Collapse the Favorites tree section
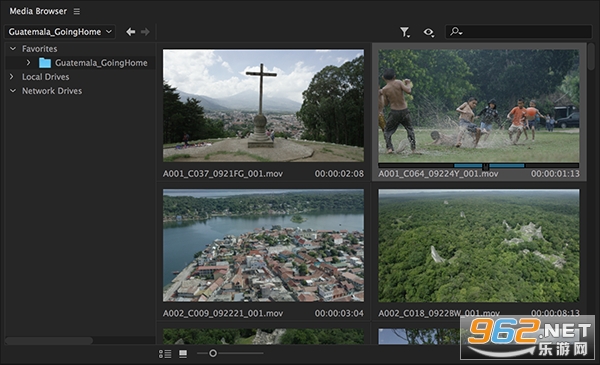Viewport: 600px width, 365px height. pos(13,49)
